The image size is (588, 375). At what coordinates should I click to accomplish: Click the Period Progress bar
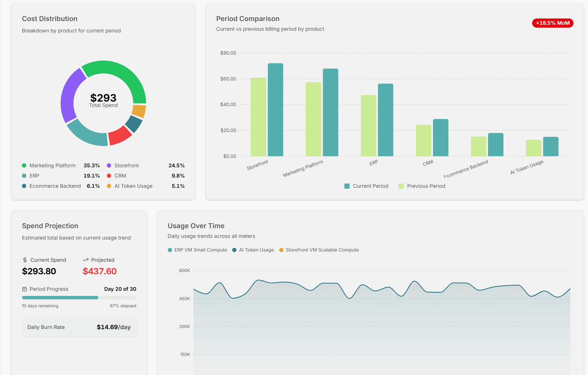[x=79, y=298]
